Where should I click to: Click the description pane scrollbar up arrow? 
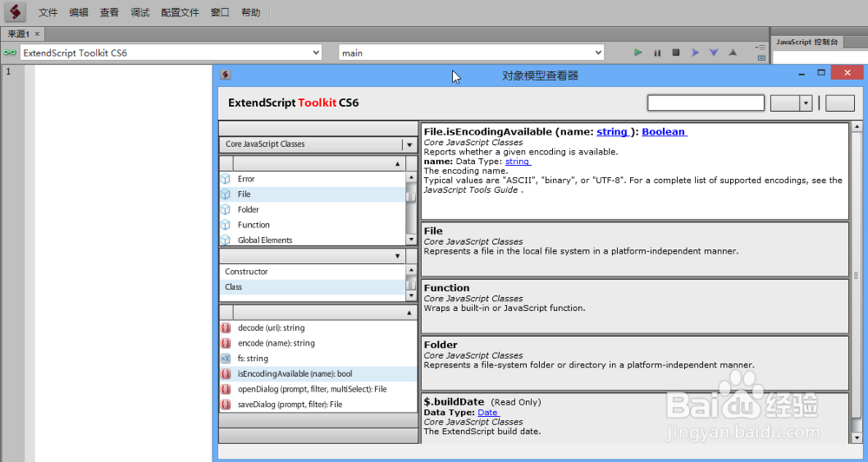tap(857, 127)
